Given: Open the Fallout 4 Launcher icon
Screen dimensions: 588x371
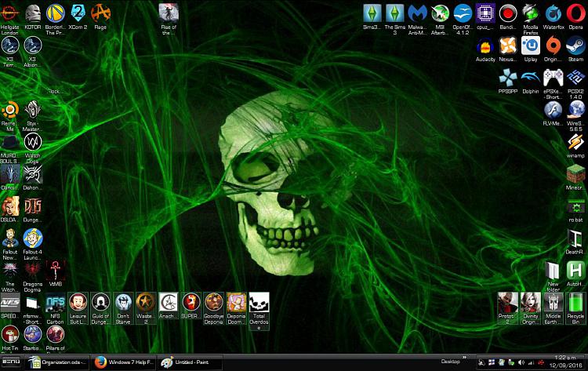Looking at the screenshot, I should point(33,244).
